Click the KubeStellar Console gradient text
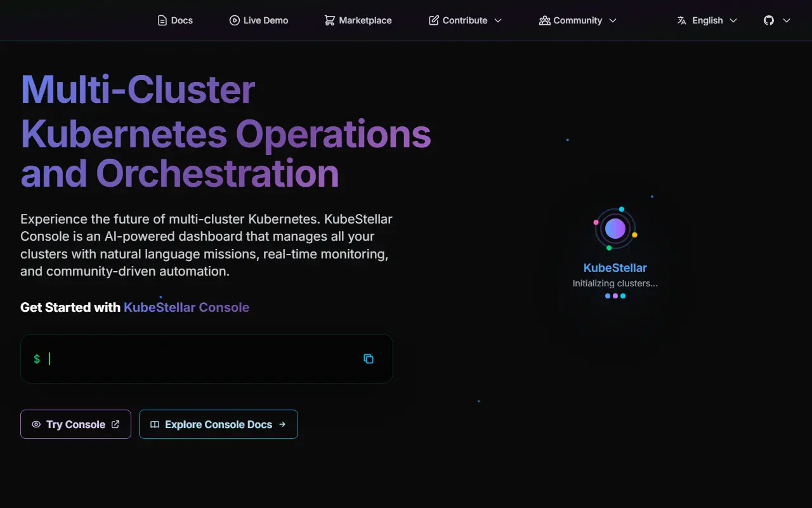The height and width of the screenshot is (508, 812). [187, 307]
